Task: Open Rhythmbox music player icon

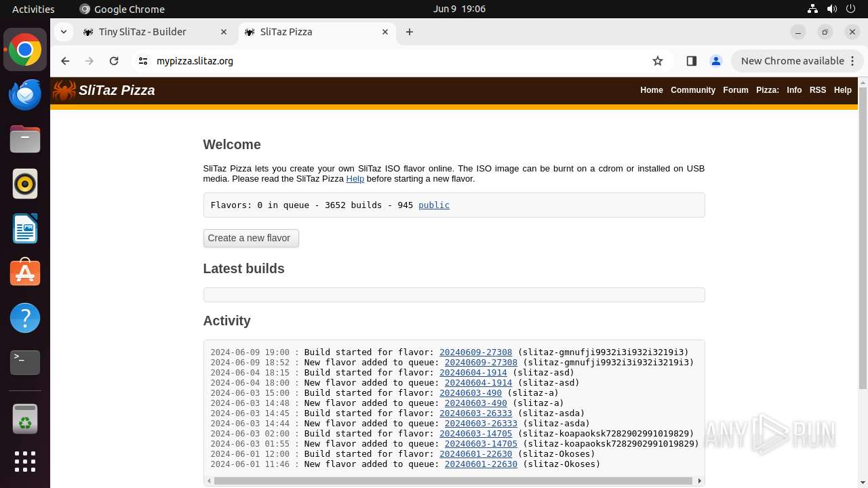Action: 25,184
